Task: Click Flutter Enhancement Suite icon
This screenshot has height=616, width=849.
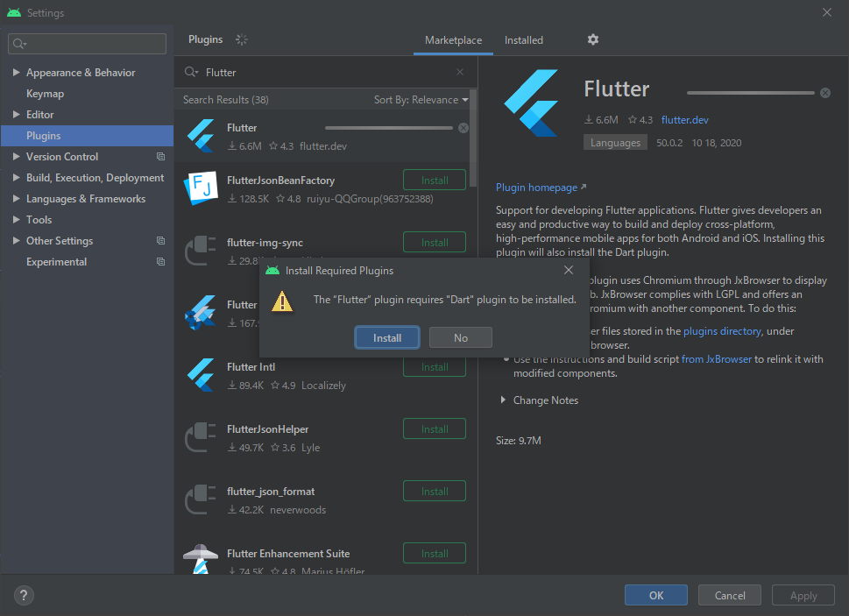Action: 201,559
